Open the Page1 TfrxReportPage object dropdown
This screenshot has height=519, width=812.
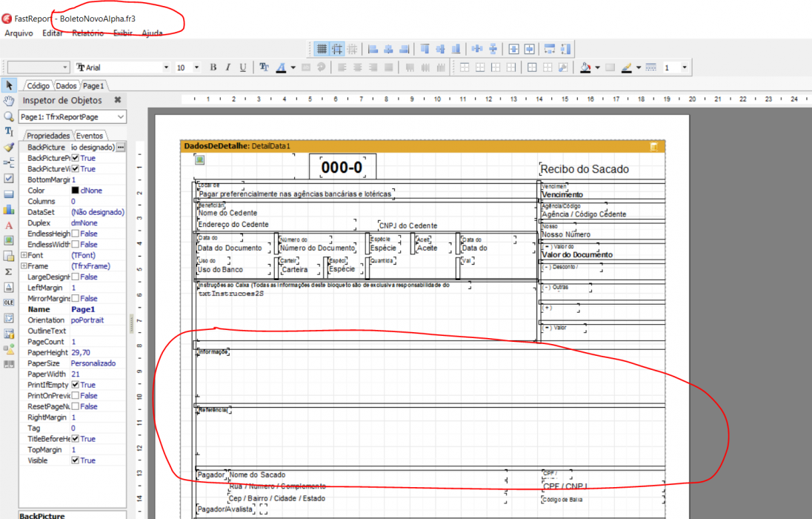pos(120,116)
